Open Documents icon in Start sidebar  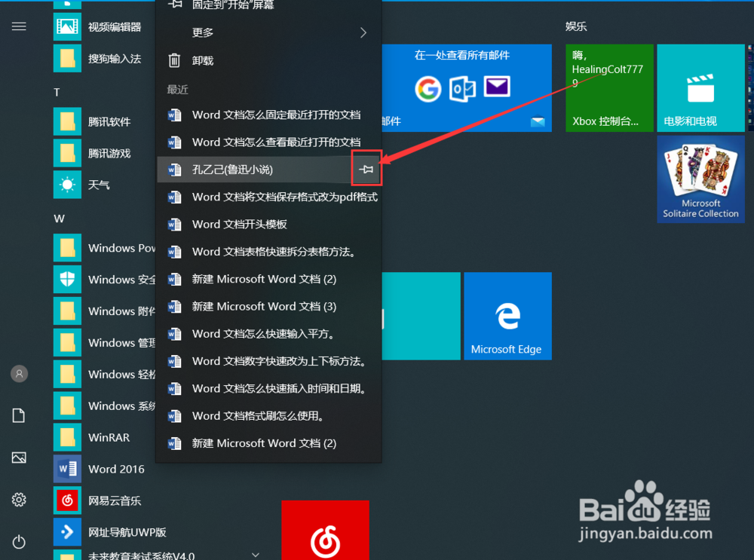19,415
